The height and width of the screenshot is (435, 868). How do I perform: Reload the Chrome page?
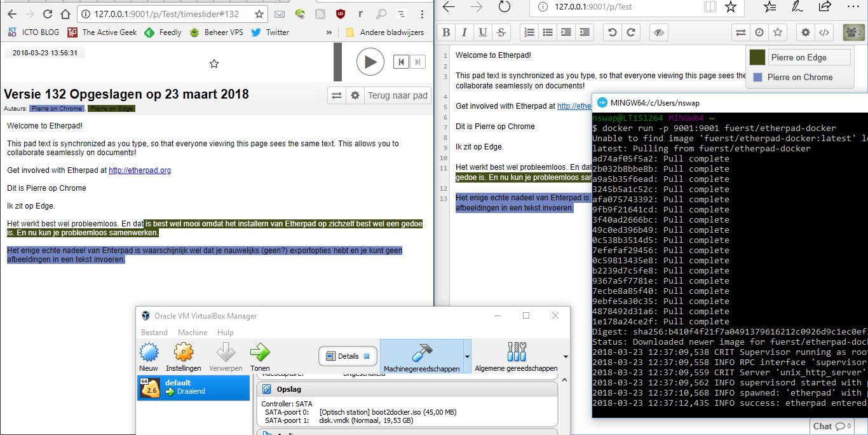(x=48, y=13)
